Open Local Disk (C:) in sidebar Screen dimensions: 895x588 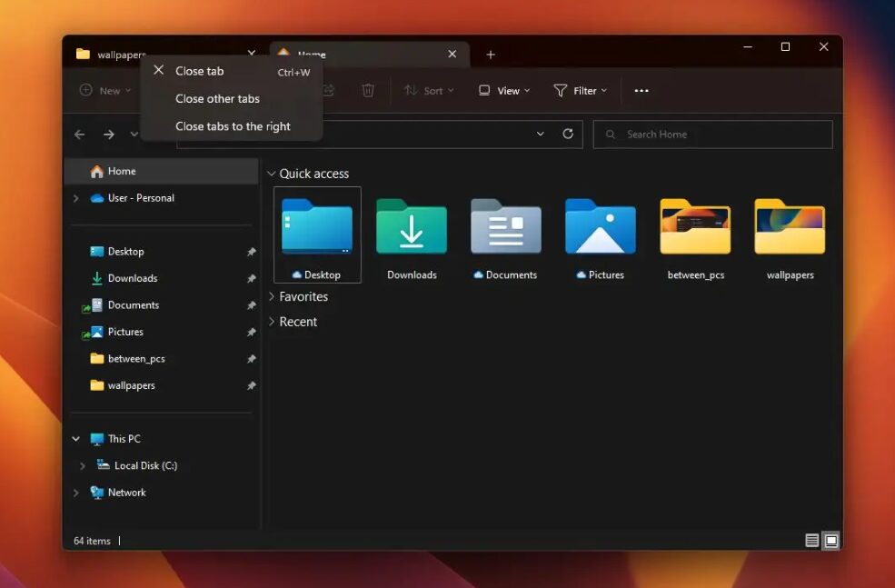[x=144, y=465]
